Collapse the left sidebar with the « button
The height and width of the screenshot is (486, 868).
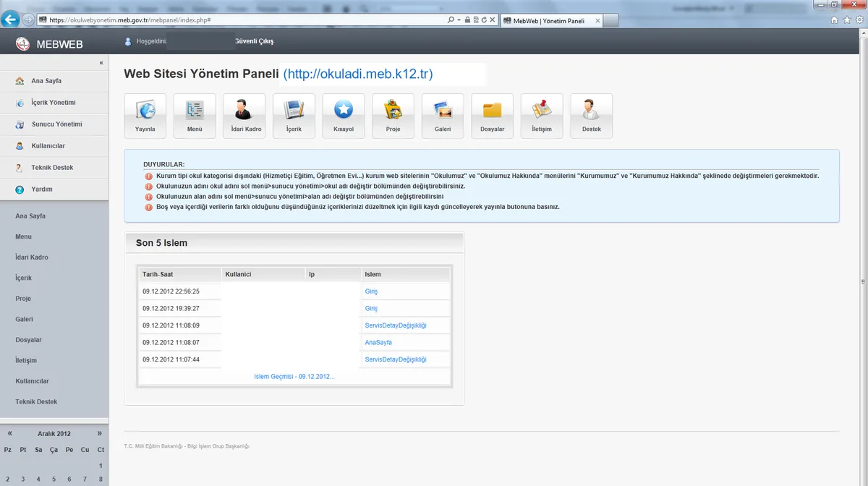pyautogui.click(x=101, y=63)
